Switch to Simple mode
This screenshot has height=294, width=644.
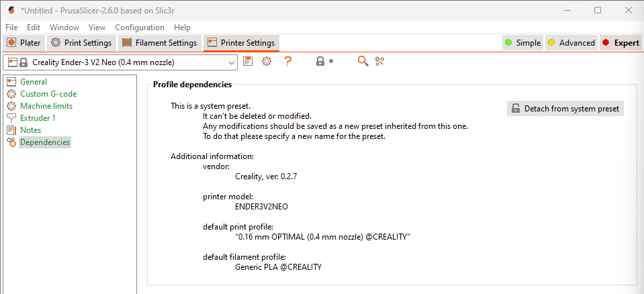point(522,43)
